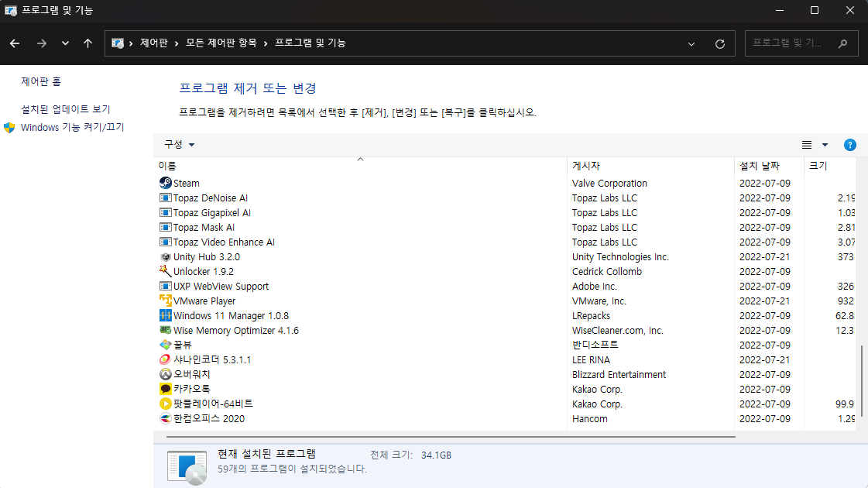This screenshot has height=488, width=868.
Task: Click publisher Cedrick Collomb
Action: 607,271
